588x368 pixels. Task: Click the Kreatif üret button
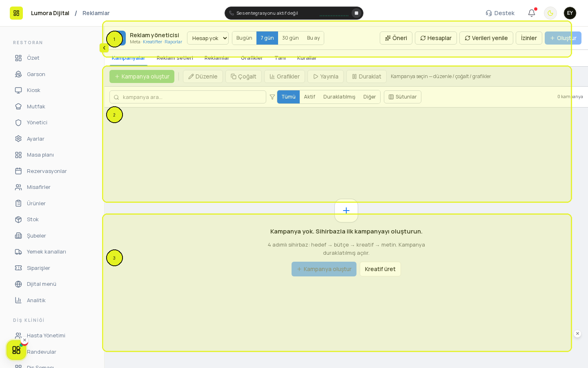(x=380, y=269)
